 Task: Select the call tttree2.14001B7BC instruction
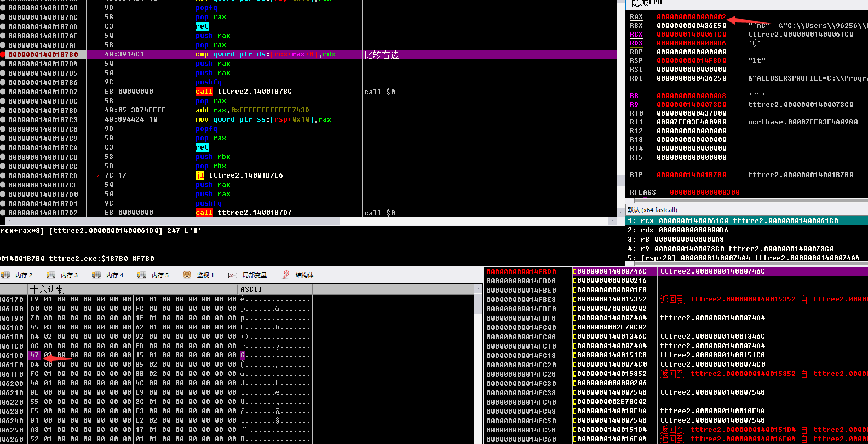(x=244, y=92)
